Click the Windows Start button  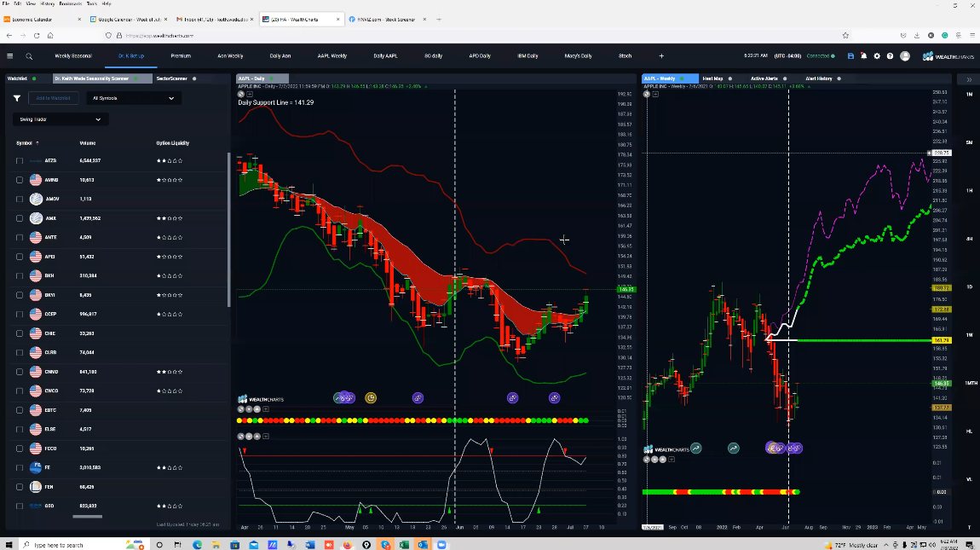pyautogui.click(x=9, y=545)
